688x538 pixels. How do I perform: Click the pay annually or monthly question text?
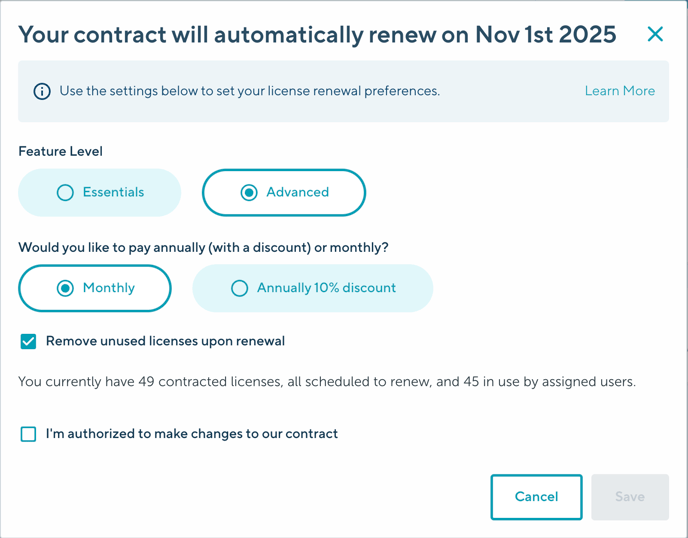[203, 247]
